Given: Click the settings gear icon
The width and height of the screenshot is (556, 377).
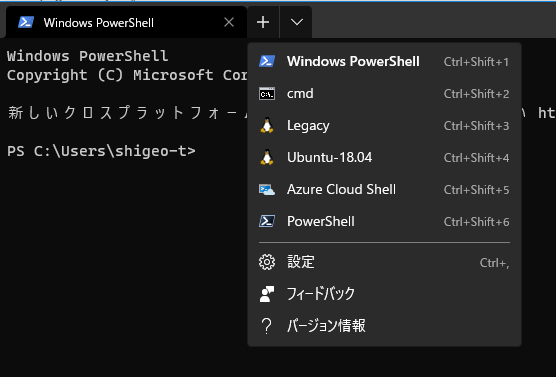Looking at the screenshot, I should point(267,262).
